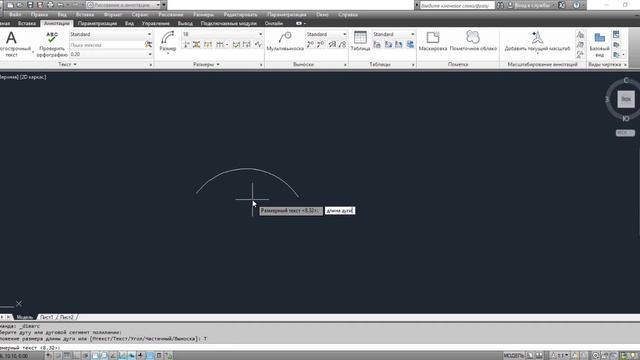
Task: Open the Редактировать menu
Action: tap(240, 15)
